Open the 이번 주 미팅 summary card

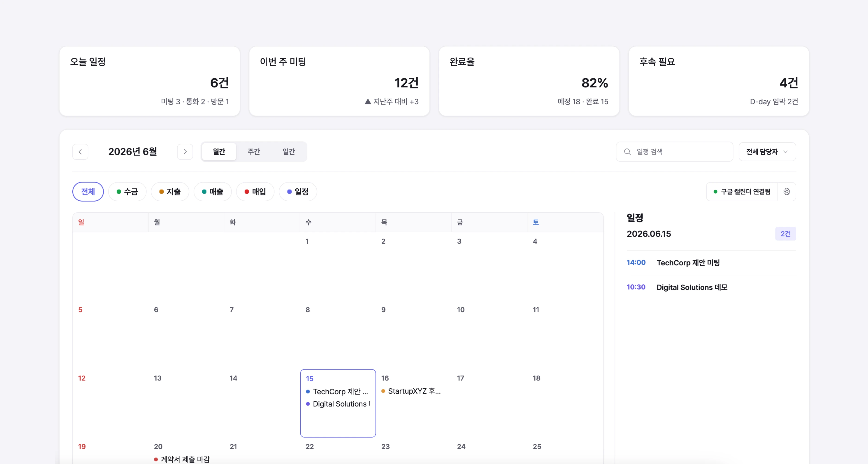pyautogui.click(x=339, y=81)
